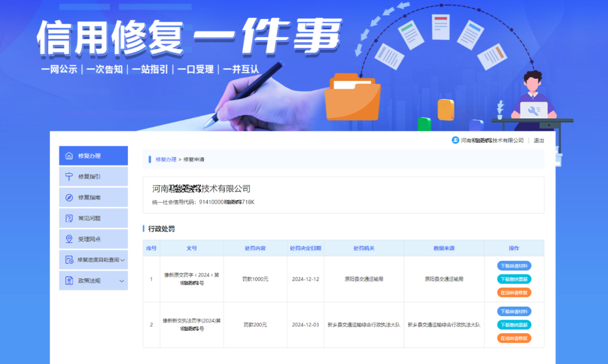Screen dimensions: 608x364
Task: Click the 豫新原交罚字 document number cell
Action: click(x=191, y=279)
